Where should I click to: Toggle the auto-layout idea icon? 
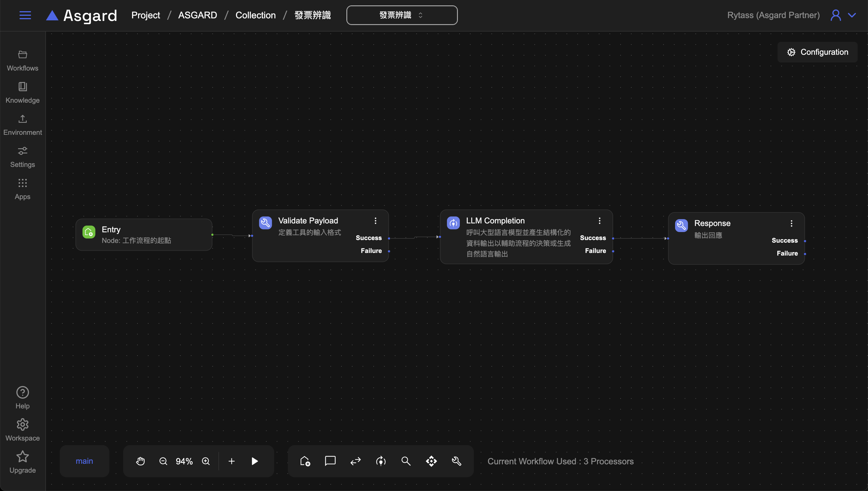coord(381,461)
